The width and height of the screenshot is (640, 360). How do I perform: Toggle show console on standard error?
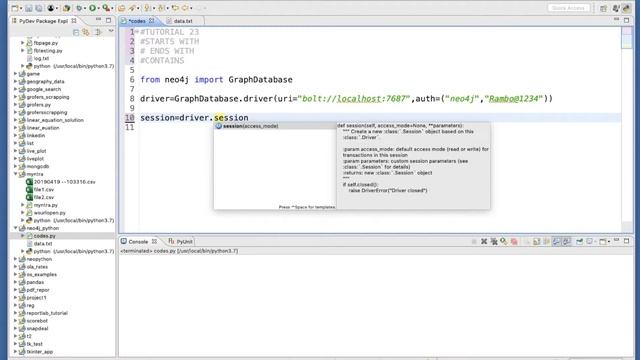click(x=567, y=242)
